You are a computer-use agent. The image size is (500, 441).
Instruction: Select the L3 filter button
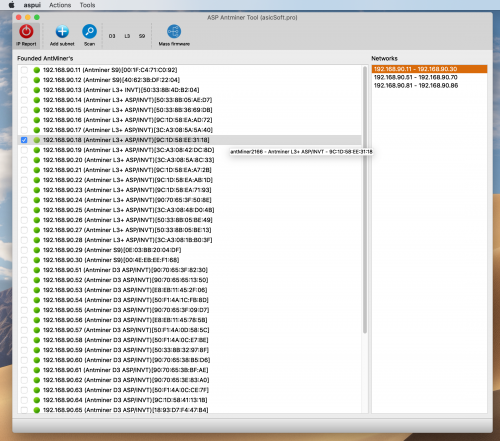click(x=127, y=36)
